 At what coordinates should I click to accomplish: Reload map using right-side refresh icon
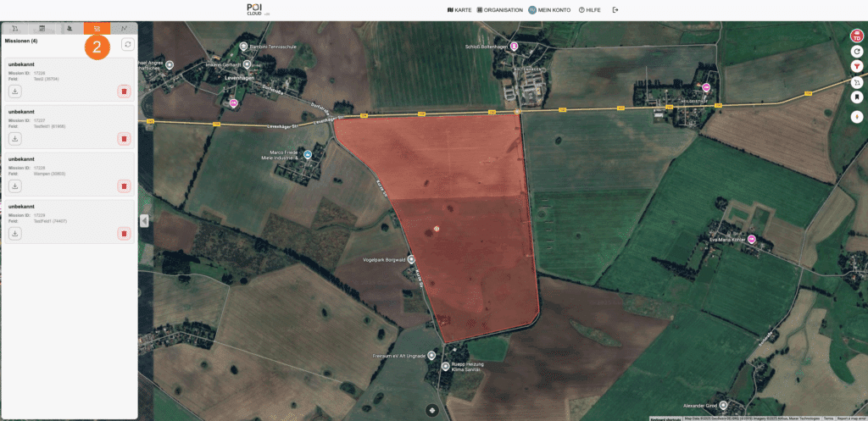point(856,52)
